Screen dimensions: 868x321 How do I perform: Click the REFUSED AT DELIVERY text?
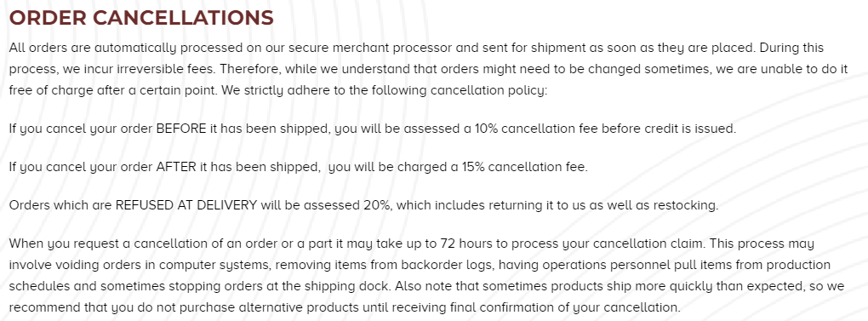coord(186,205)
